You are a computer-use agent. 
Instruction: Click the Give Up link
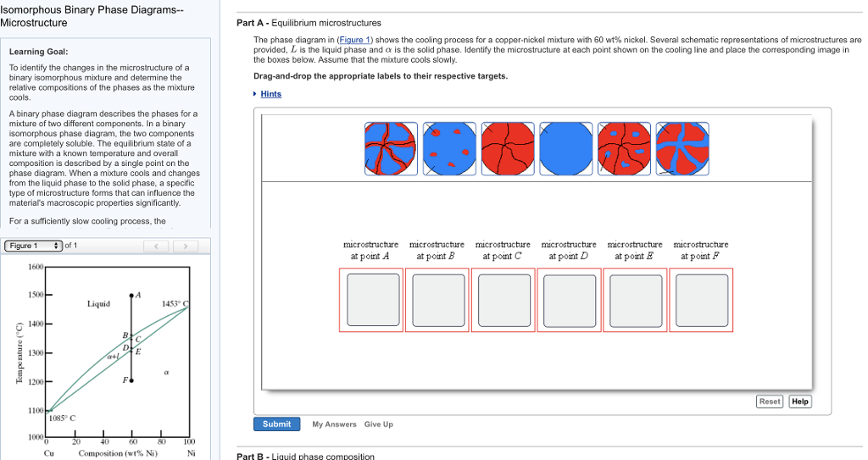[x=379, y=424]
